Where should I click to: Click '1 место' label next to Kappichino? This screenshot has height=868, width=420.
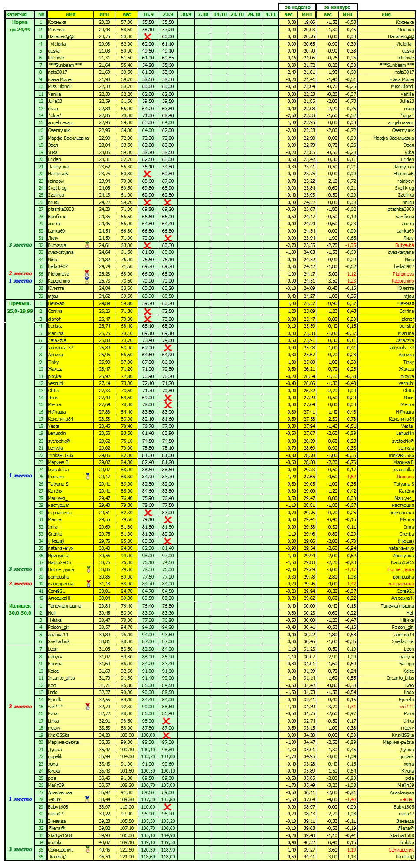[x=20, y=281]
